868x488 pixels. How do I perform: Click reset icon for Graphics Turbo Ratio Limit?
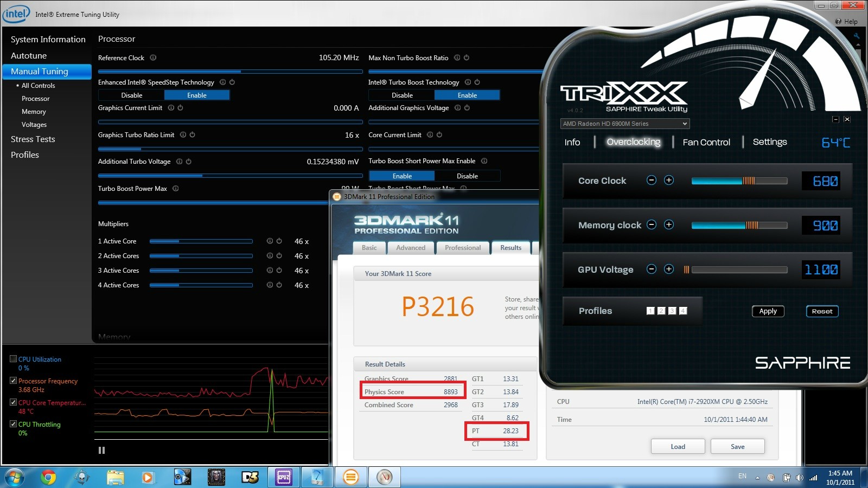point(192,135)
